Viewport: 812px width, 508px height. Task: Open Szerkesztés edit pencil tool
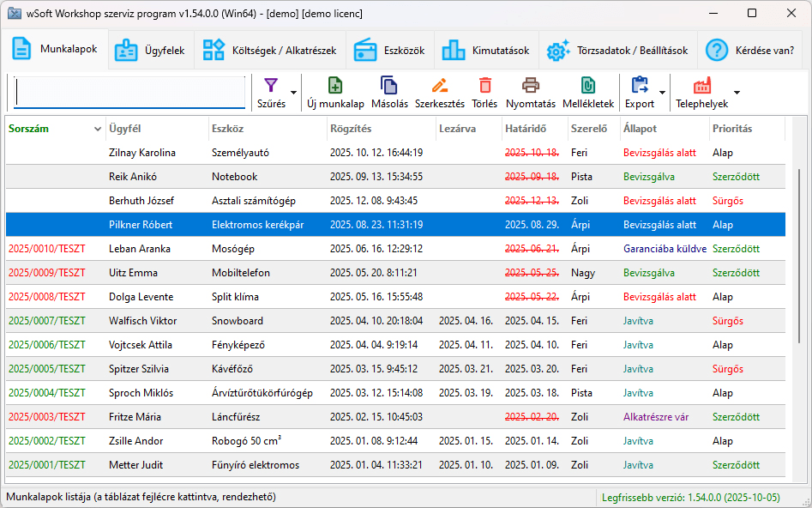(x=440, y=86)
